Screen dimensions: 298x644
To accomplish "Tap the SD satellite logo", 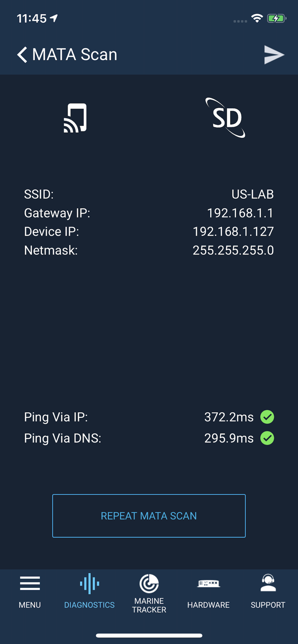I will coord(226,118).
